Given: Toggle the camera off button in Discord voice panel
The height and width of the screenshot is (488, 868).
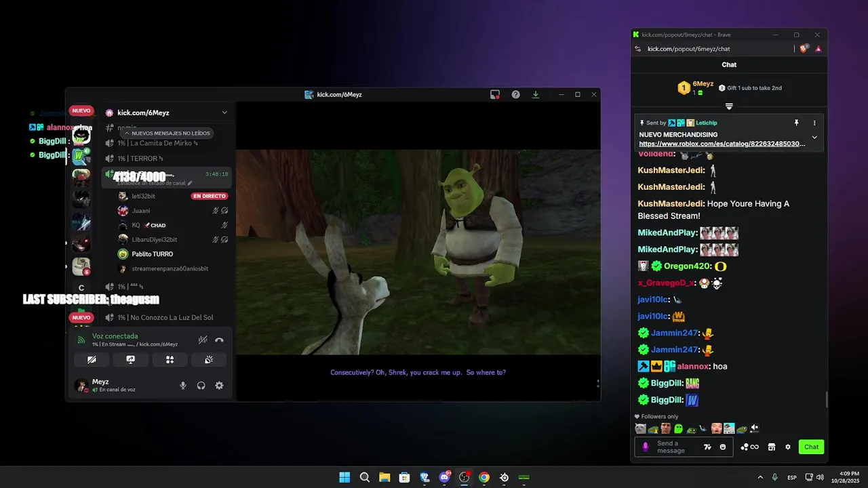Looking at the screenshot, I should click(92, 360).
